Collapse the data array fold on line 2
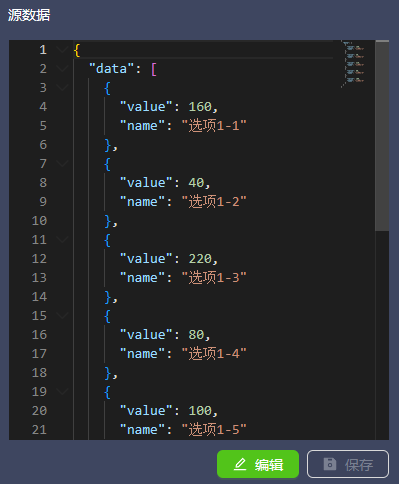This screenshot has height=484, width=399. (62, 69)
